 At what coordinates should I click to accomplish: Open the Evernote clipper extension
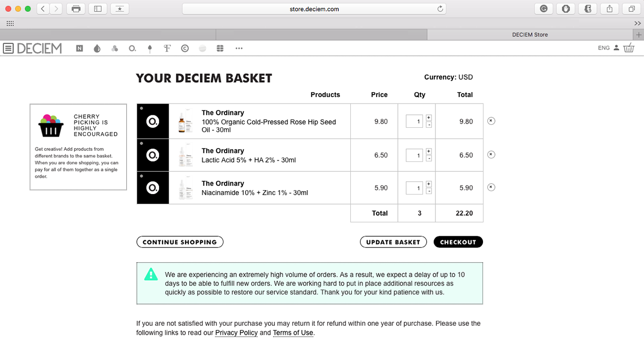[x=588, y=9]
